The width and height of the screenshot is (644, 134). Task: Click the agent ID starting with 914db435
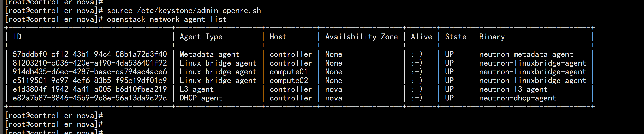click(x=90, y=72)
